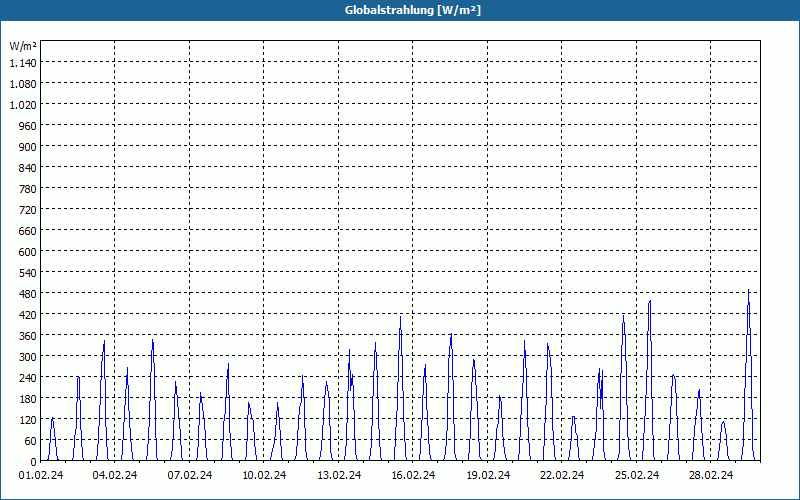Click the 240 y-axis value
800x500 pixels.
click(x=28, y=378)
